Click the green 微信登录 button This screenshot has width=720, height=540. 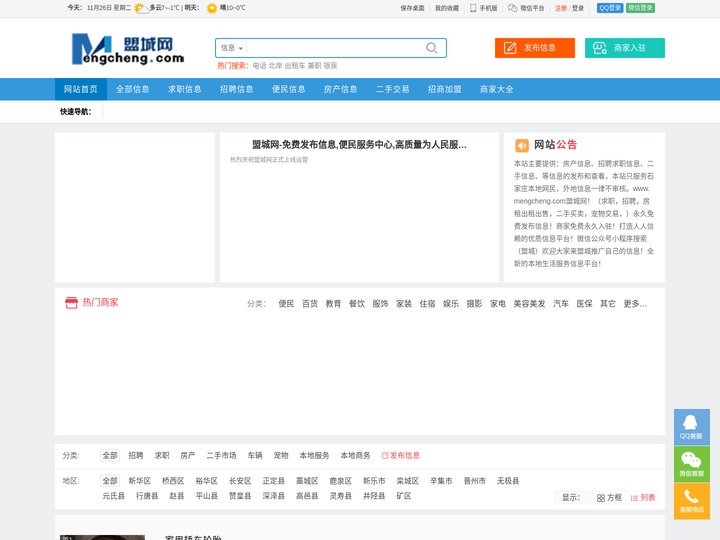640,8
